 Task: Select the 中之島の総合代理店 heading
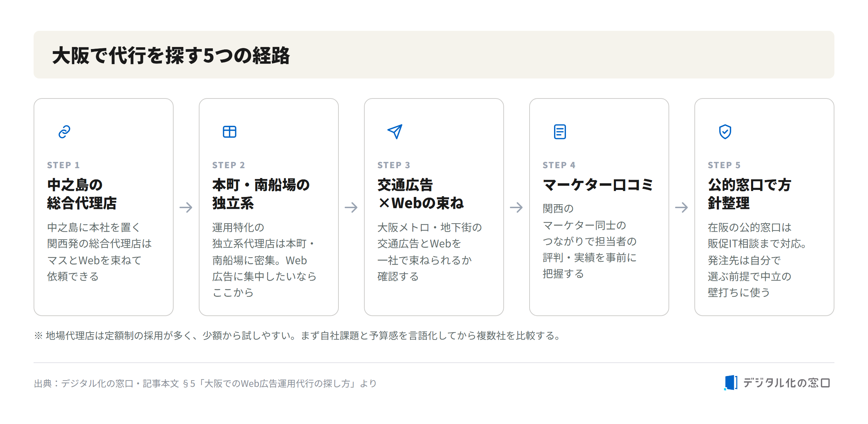point(82,194)
